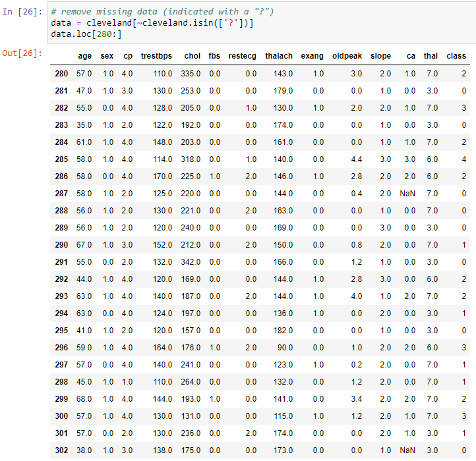Click chol value 236.0 in row 301
476x461 pixels.
[x=191, y=433]
